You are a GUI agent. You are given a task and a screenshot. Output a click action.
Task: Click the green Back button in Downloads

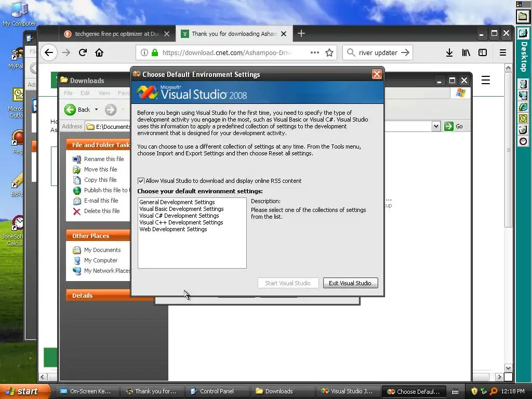(x=78, y=110)
